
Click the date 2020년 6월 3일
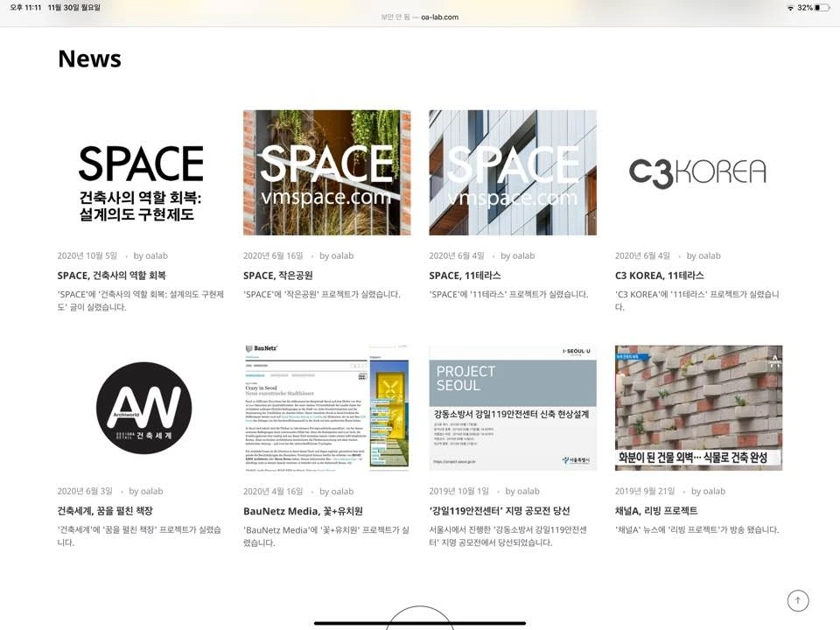tap(85, 491)
